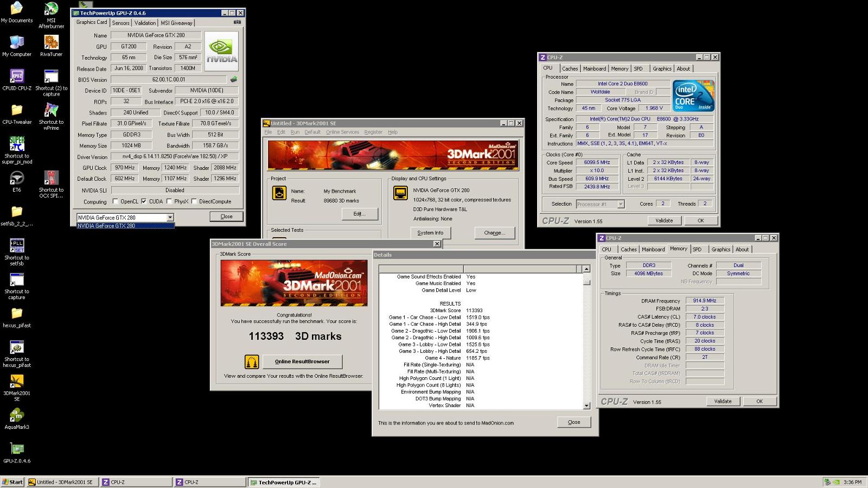Open Graphics tab in lower CPU-Z window

pyautogui.click(x=720, y=249)
